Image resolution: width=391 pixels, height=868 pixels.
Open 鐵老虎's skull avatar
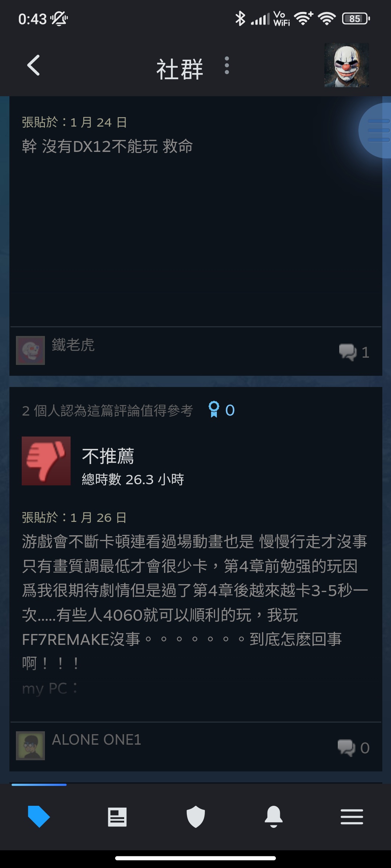(x=30, y=350)
